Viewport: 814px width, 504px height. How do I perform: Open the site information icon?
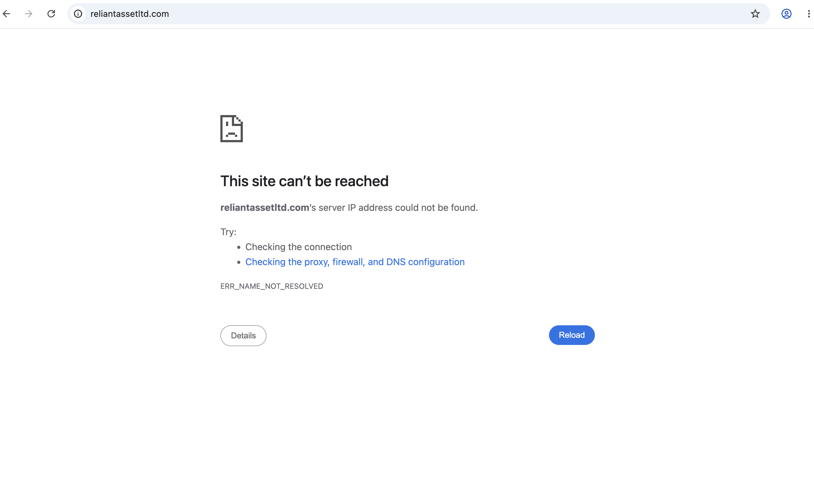coord(78,14)
